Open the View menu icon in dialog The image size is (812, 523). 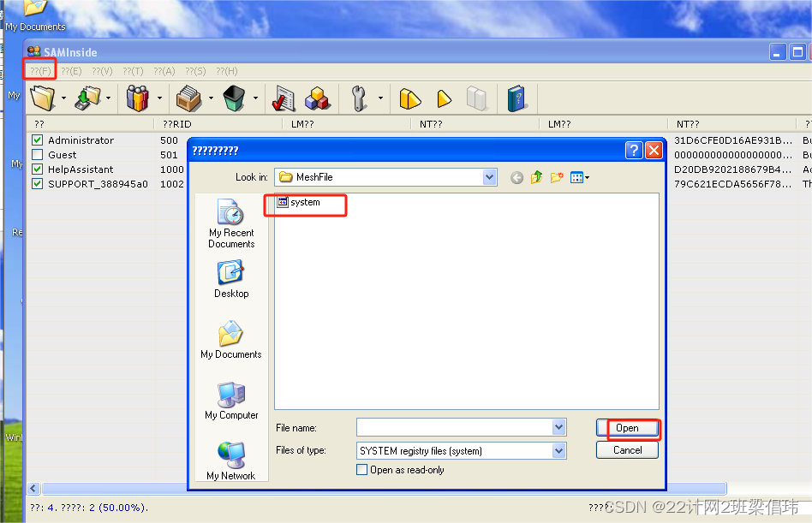pyautogui.click(x=580, y=177)
